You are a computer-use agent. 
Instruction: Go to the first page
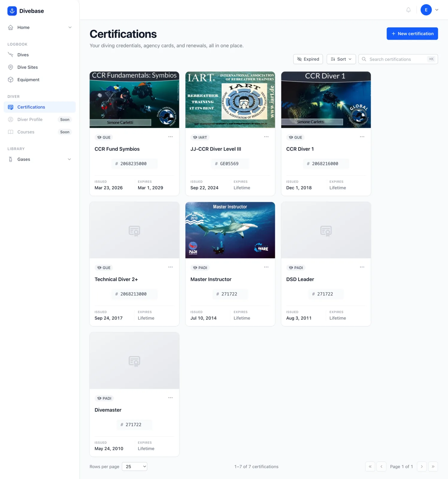[370, 466]
